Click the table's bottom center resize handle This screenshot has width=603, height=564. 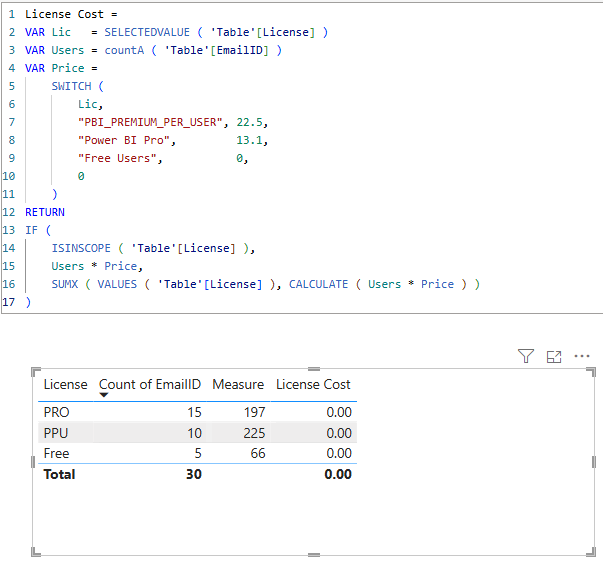click(x=314, y=554)
